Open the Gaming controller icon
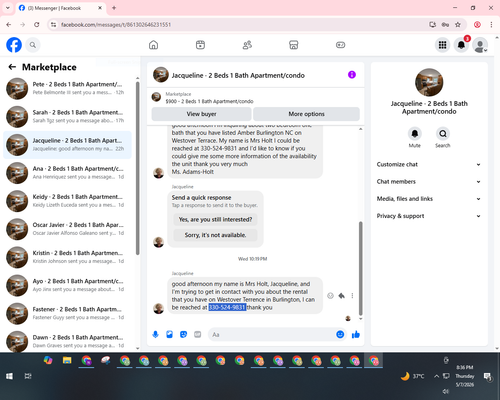The height and width of the screenshot is (400, 500). [x=340, y=45]
